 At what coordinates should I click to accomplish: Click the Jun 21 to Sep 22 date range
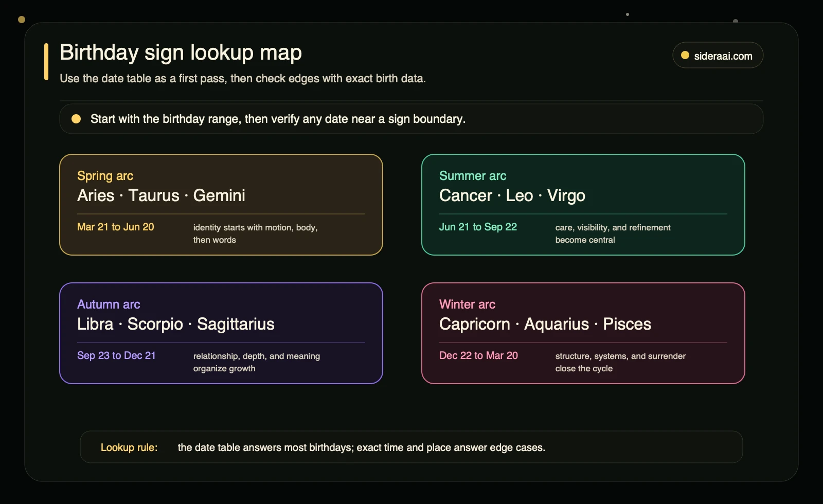tap(478, 227)
